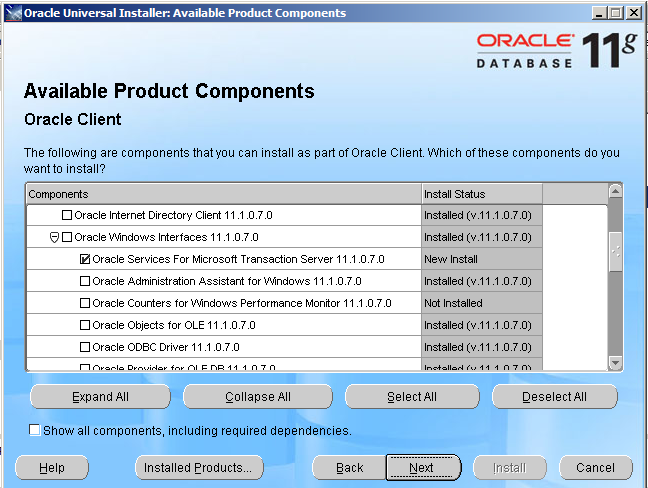The width and height of the screenshot is (648, 488).
Task: Click the Not Installed status cell
Action: 482,303
